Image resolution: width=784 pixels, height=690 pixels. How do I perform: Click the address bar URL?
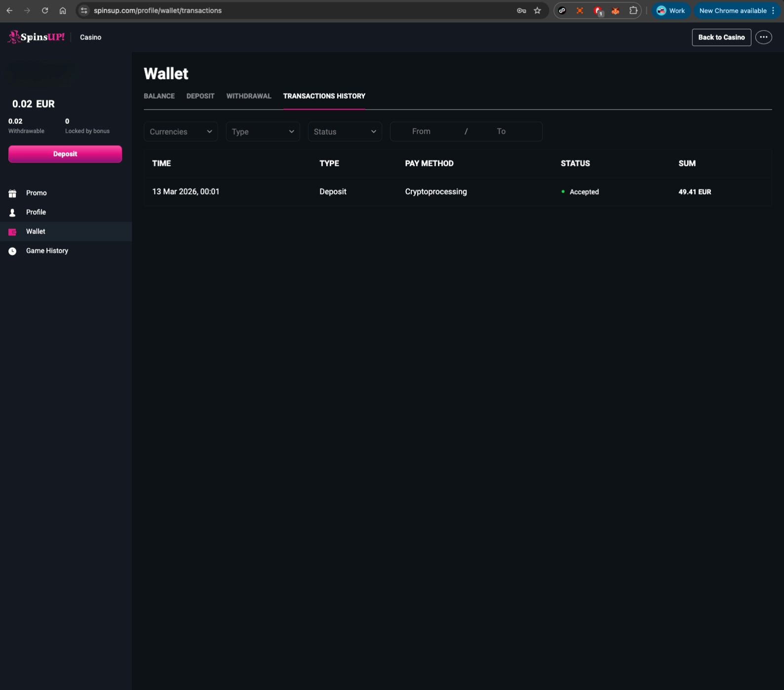pyautogui.click(x=157, y=10)
